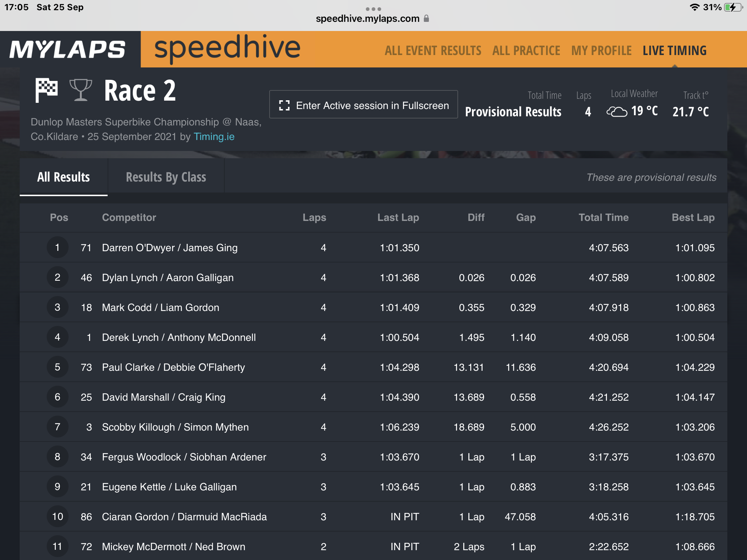Open the Results By Class tab
This screenshot has height=560, width=747.
click(166, 177)
